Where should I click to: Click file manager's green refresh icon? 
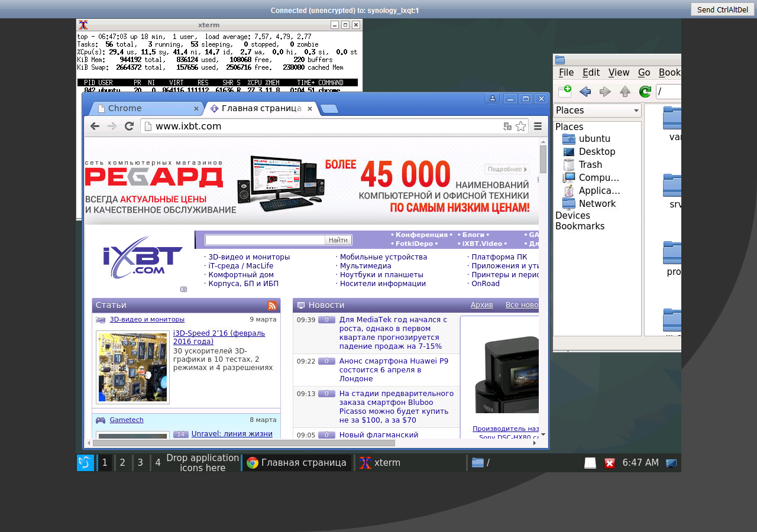tap(645, 92)
